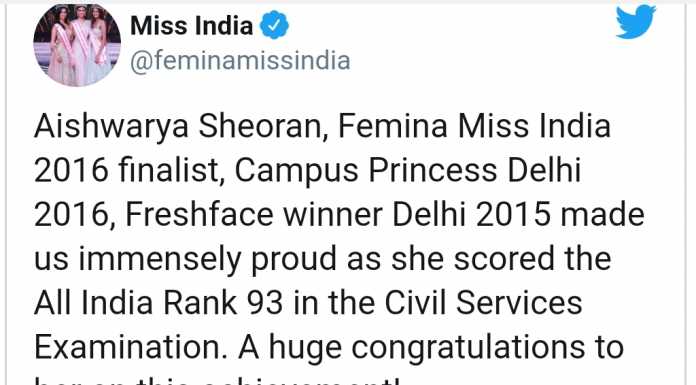The height and width of the screenshot is (385, 696).
Task: Click the phrase Femina Miss India in tweet
Action: [x=474, y=126]
